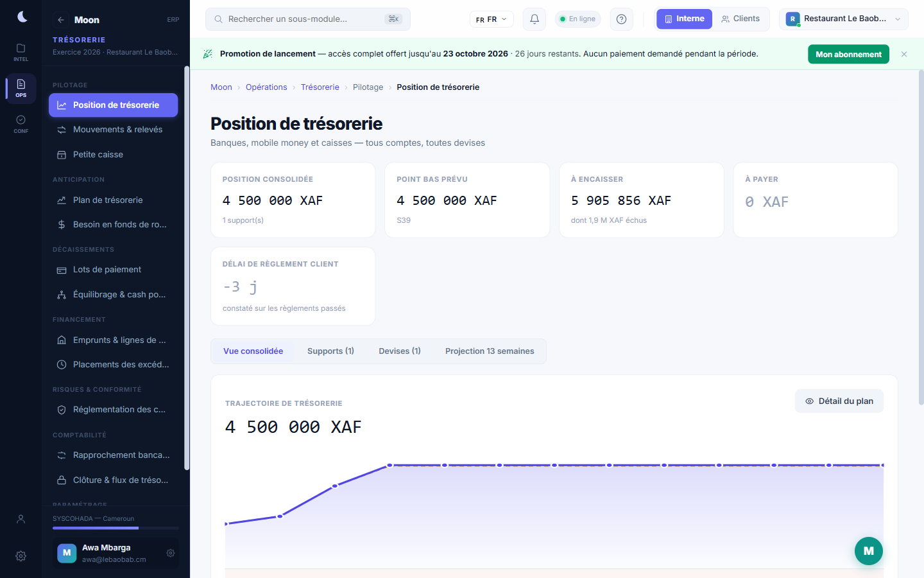Click the Position consolidée card

point(293,200)
